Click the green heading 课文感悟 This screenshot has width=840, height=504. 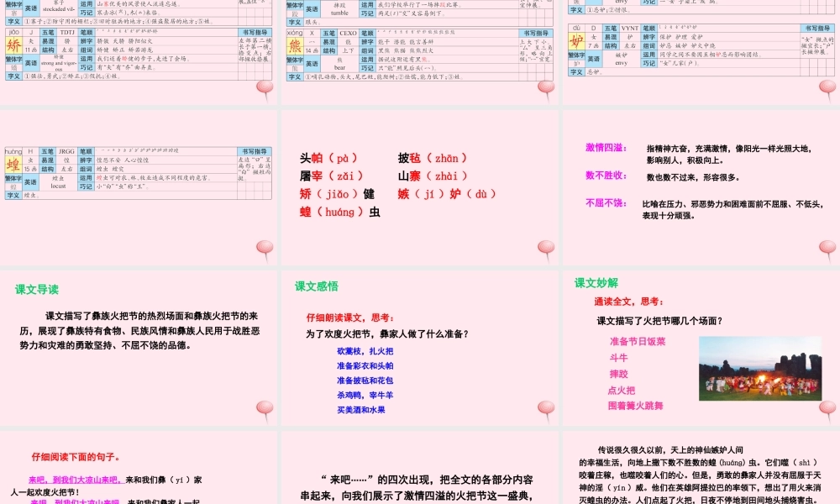click(317, 286)
